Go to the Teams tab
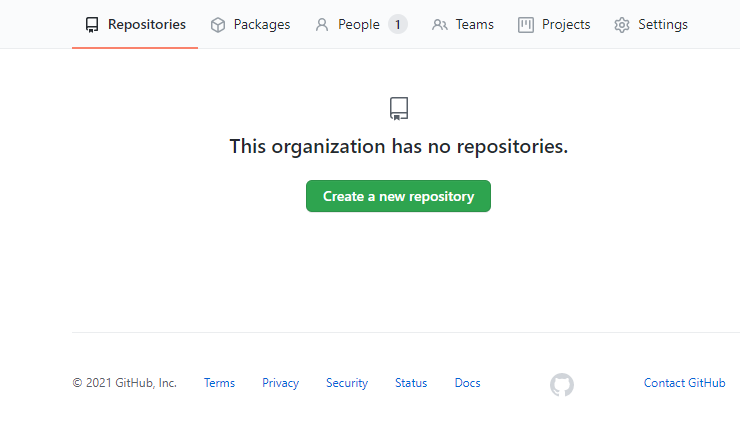The height and width of the screenshot is (432, 740). click(462, 25)
